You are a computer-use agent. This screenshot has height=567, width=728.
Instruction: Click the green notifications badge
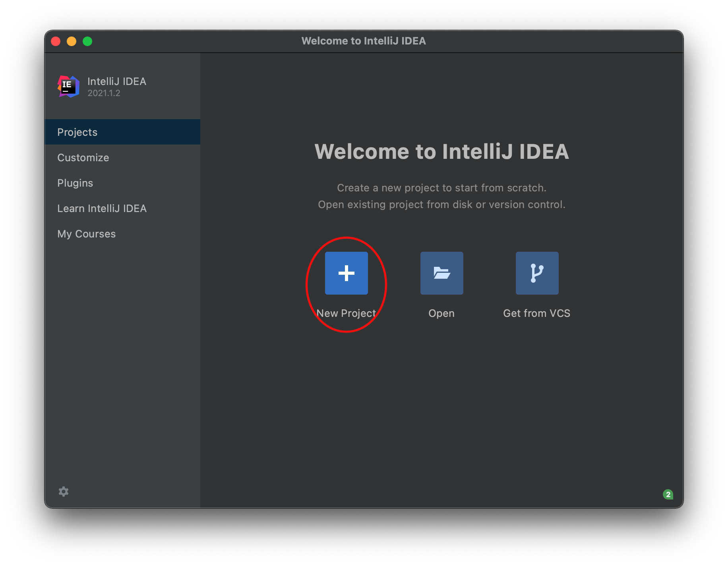pos(669,494)
